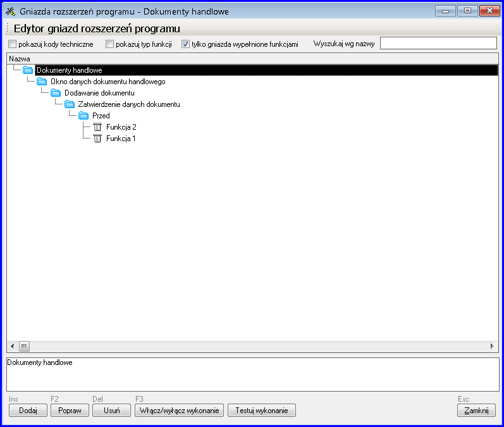Click folder icon of Zatwierdzenie danych dokumentu
The image size is (504, 427).
(70, 104)
